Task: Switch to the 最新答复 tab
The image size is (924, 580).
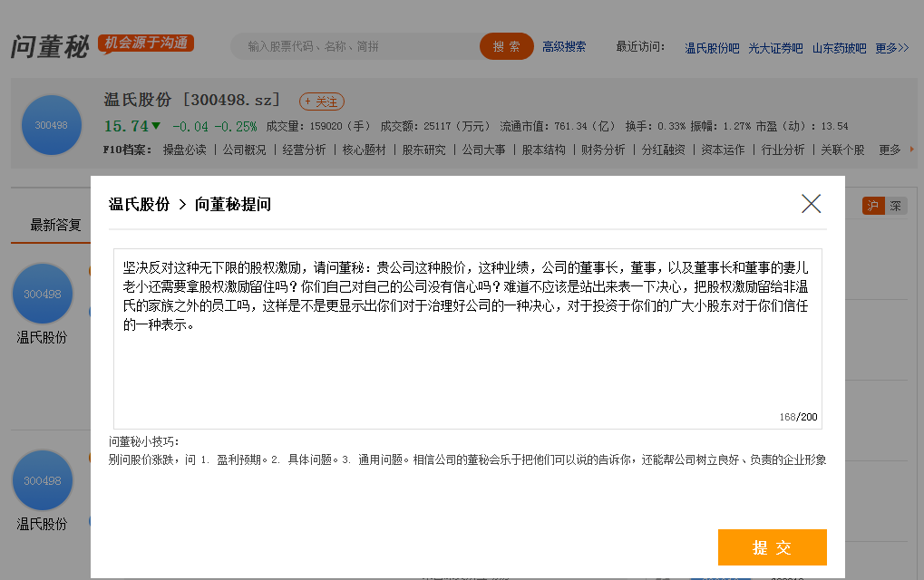Action: point(55,225)
